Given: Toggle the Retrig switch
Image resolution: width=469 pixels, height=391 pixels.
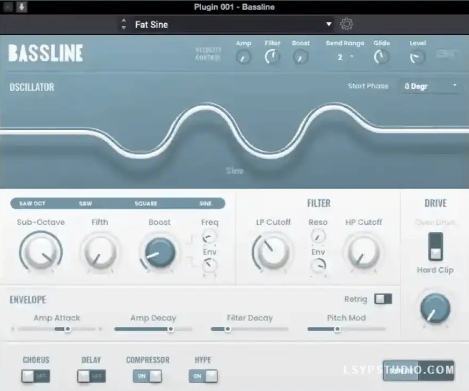Looking at the screenshot, I should (x=383, y=299).
